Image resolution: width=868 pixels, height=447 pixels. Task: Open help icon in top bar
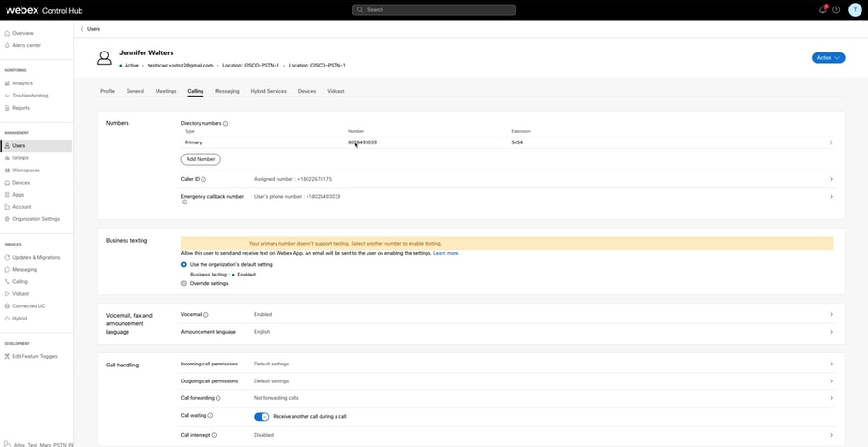tap(836, 10)
